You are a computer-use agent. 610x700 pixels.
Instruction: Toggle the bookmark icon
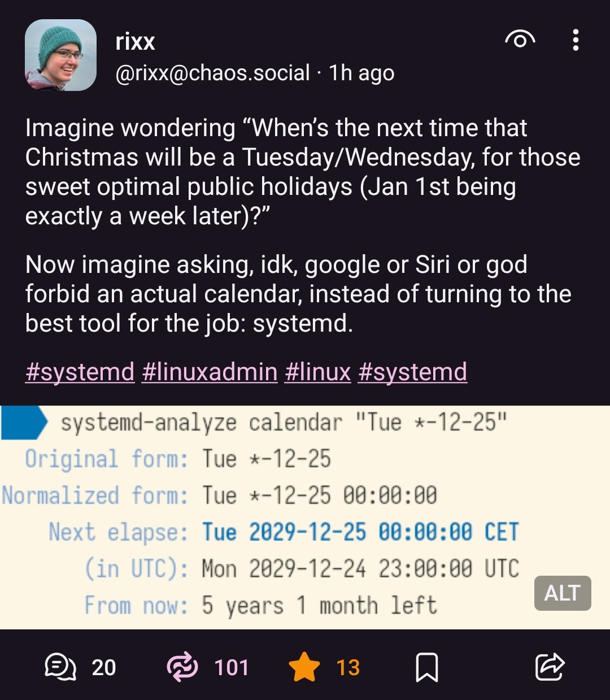click(427, 667)
